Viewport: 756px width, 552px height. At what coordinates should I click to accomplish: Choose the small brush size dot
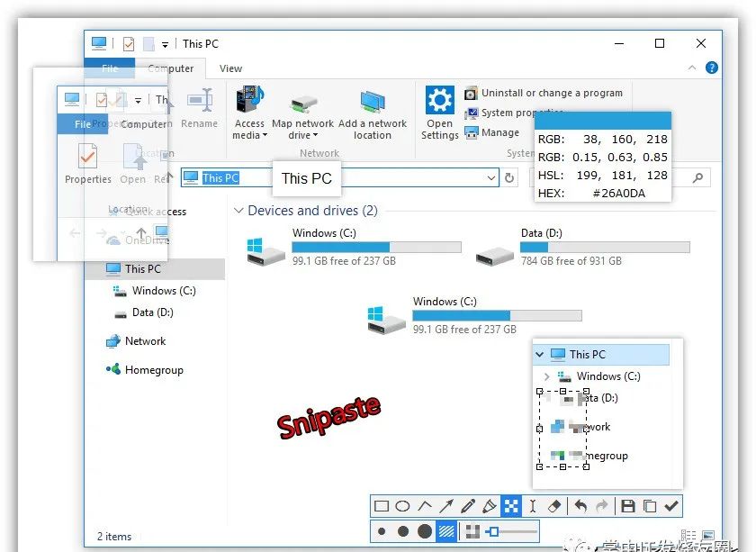pyautogui.click(x=382, y=531)
